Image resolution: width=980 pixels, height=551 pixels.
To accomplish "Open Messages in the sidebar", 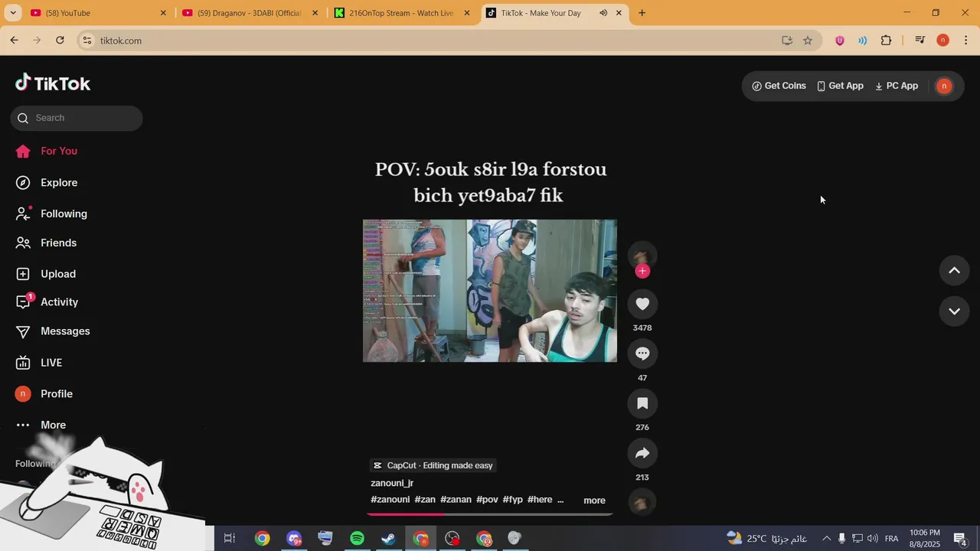I will point(54,331).
